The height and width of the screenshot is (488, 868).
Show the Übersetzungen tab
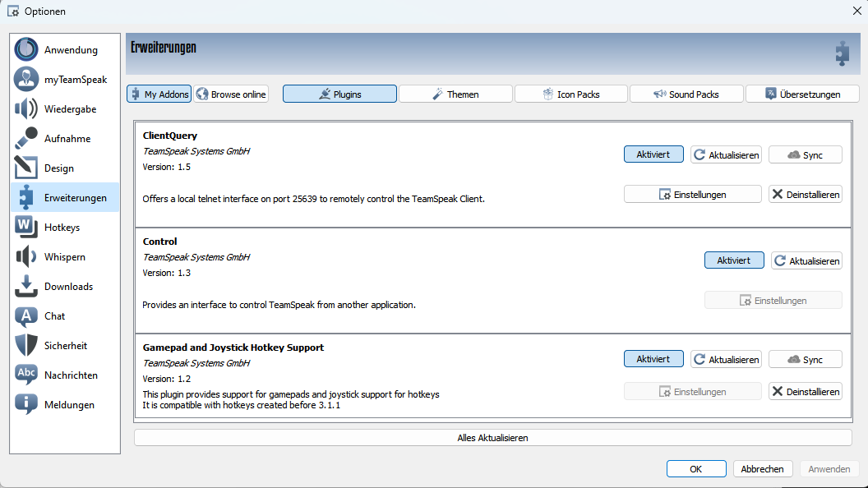pos(802,94)
